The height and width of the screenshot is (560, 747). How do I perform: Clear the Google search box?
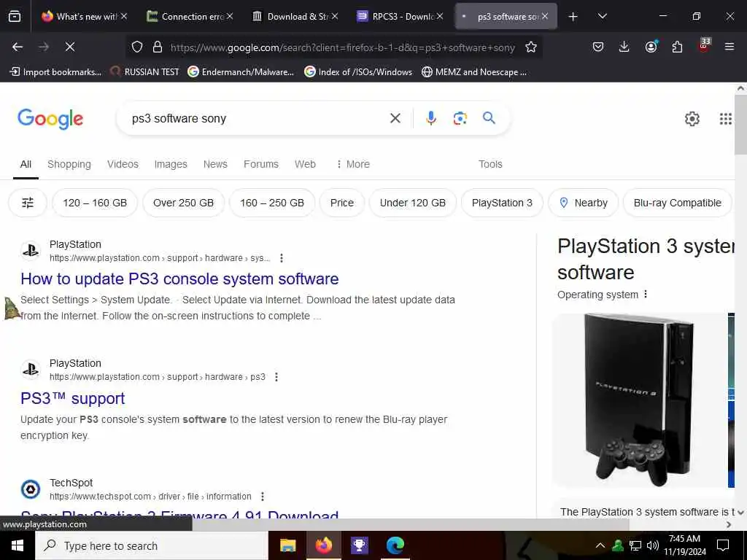point(395,118)
